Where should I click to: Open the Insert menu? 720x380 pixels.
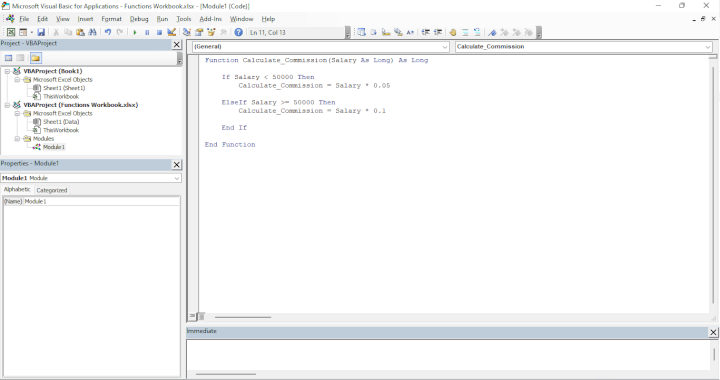coord(85,19)
